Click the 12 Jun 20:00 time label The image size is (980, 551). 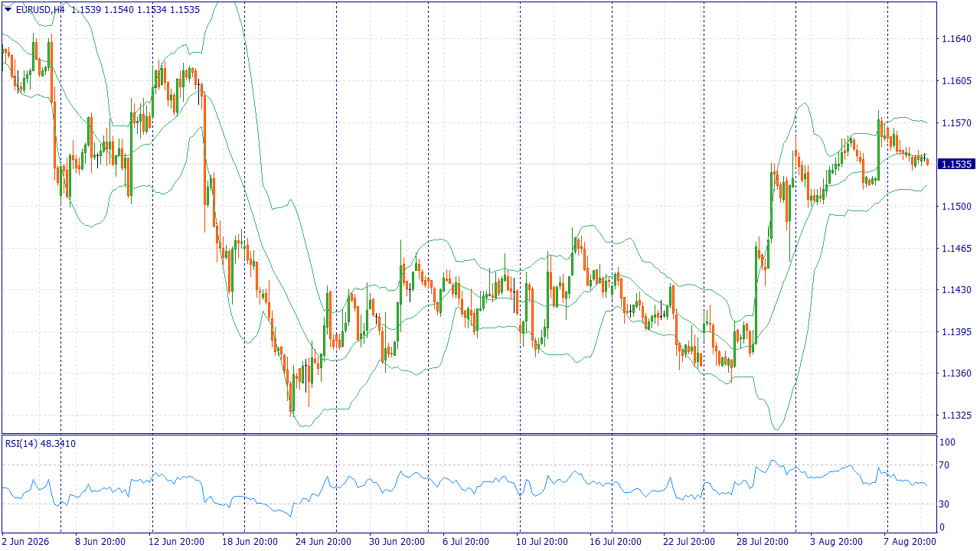point(175,542)
